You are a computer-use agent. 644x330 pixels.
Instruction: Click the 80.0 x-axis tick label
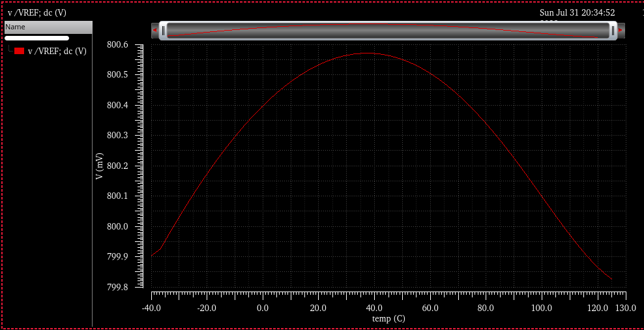[x=486, y=308]
